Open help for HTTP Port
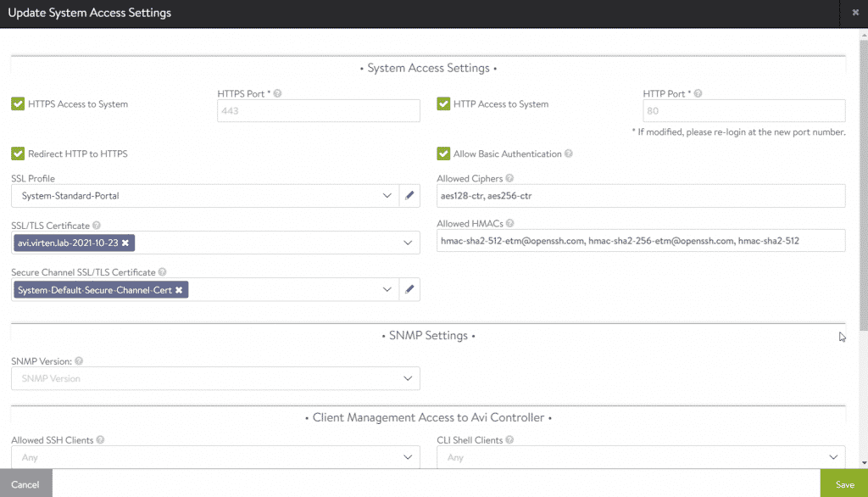This screenshot has width=868, height=497. (x=696, y=93)
